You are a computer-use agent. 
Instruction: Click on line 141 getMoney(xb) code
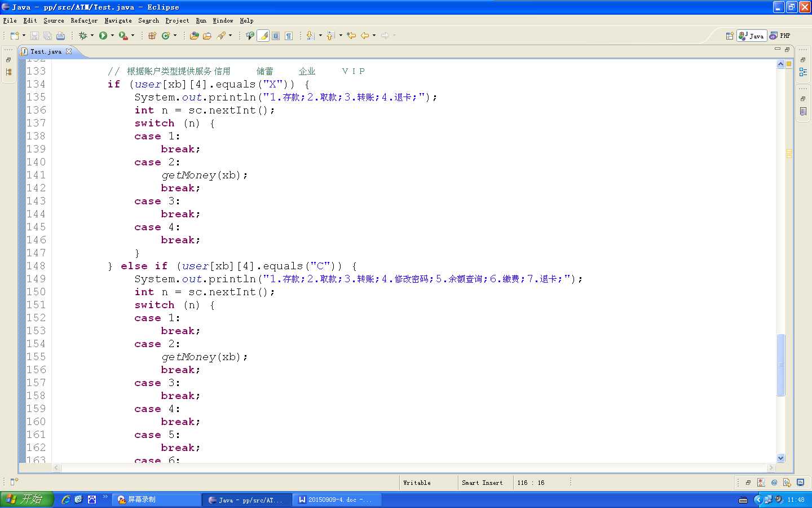point(204,175)
